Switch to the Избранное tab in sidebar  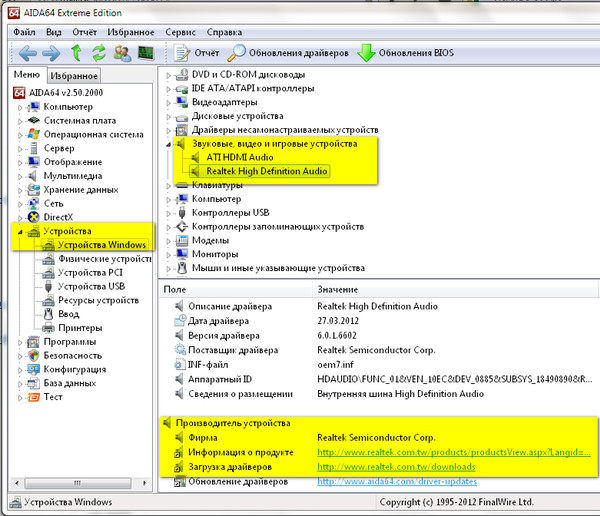[74, 76]
